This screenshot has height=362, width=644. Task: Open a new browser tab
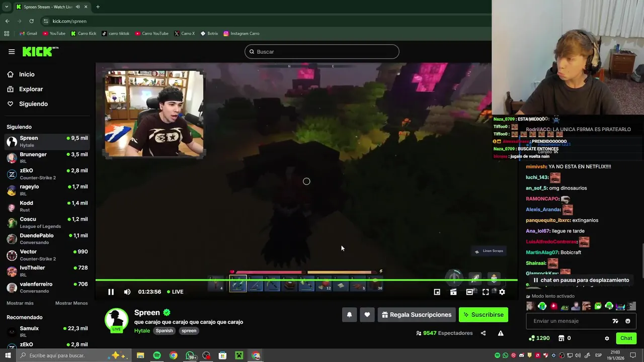(x=98, y=7)
